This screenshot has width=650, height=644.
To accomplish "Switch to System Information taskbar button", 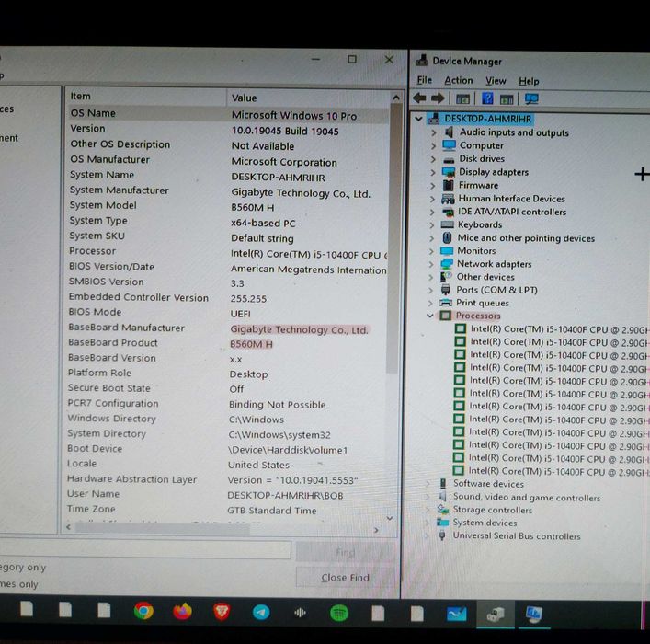I will [x=533, y=615].
